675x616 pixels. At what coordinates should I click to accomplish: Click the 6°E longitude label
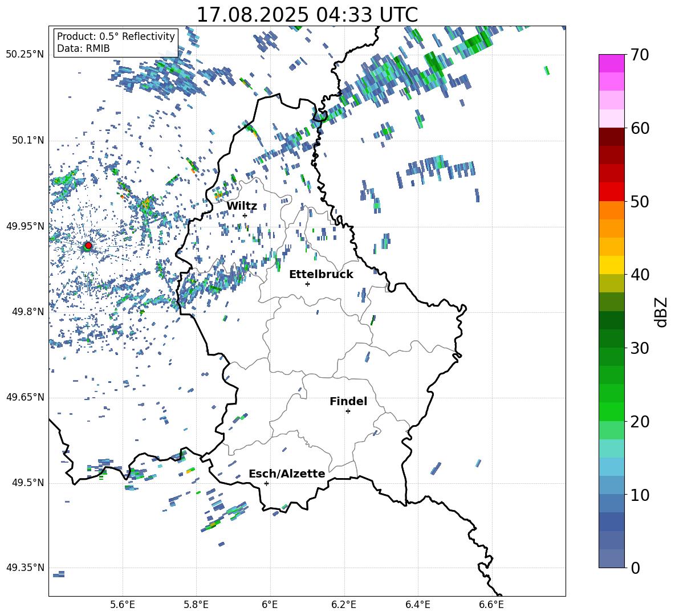click(x=270, y=605)
